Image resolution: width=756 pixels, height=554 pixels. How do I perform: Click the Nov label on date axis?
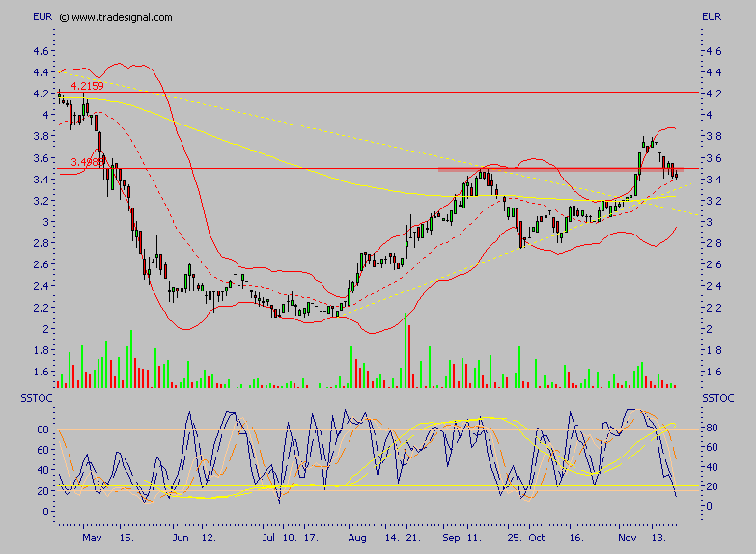[629, 536]
